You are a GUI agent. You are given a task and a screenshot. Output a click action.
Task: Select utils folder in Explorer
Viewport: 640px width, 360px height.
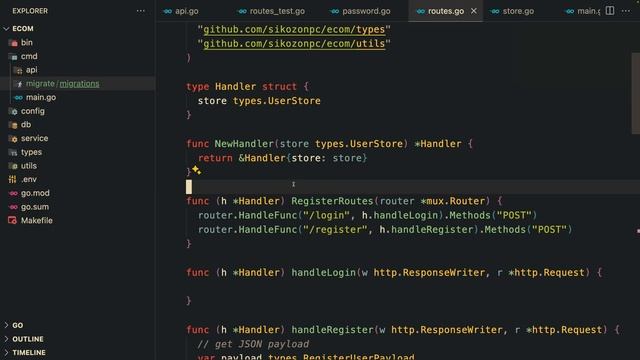[29, 166]
